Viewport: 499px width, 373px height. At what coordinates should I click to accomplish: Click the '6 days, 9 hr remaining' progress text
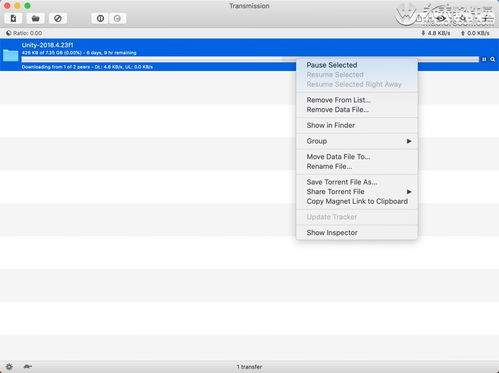(111, 53)
